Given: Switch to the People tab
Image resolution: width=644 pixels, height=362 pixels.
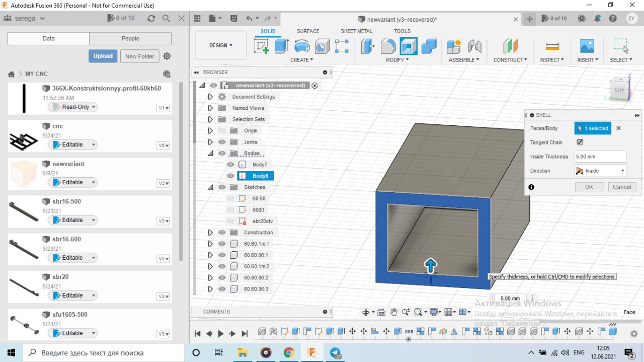Looking at the screenshot, I should [130, 39].
